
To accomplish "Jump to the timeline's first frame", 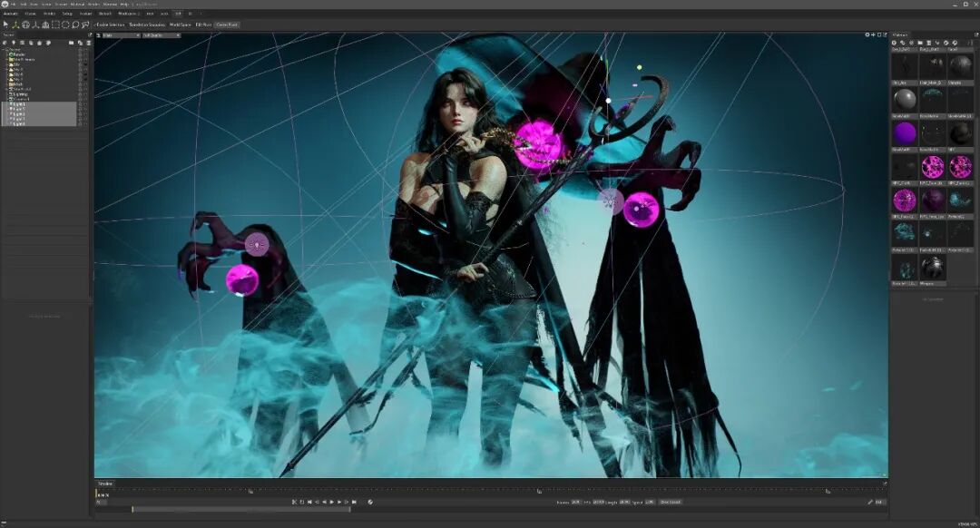I will pyautogui.click(x=309, y=502).
